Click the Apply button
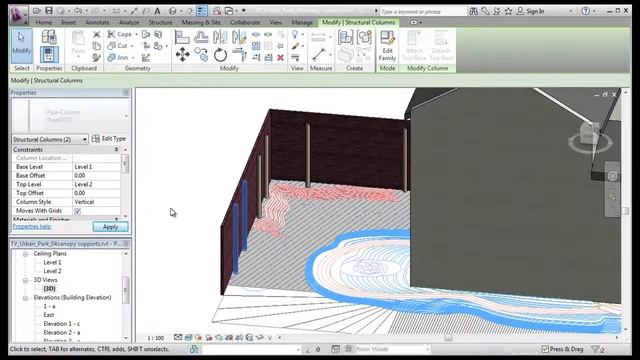The height and width of the screenshot is (360, 640). pos(110,227)
